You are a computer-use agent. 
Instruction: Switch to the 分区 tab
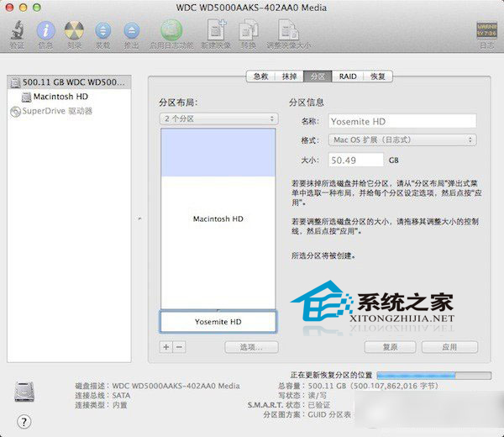click(x=318, y=76)
